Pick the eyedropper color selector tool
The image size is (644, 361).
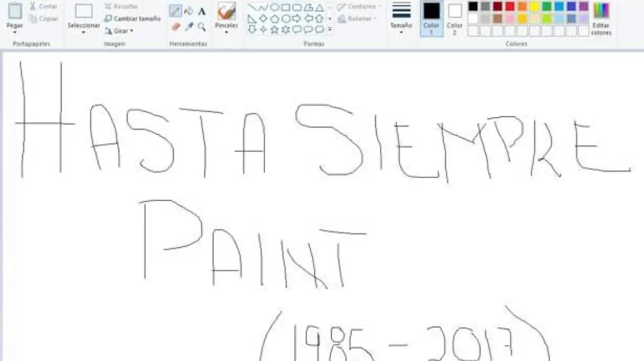pyautogui.click(x=188, y=25)
